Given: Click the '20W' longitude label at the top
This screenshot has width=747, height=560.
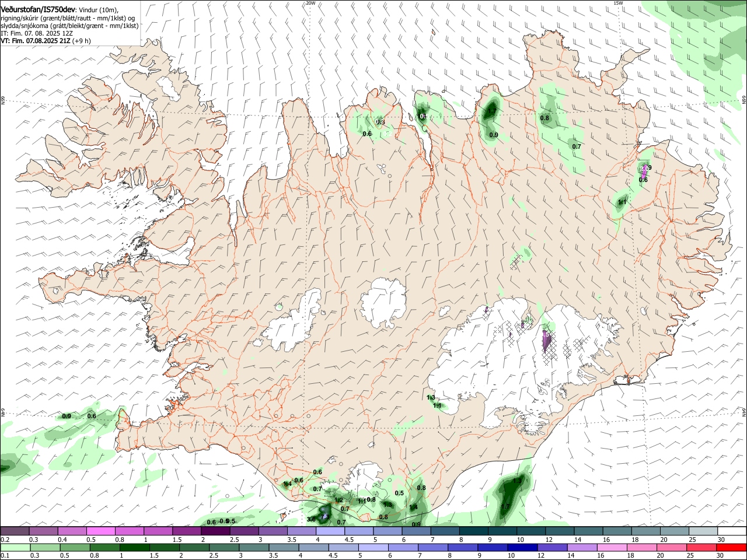Looking at the screenshot, I should pyautogui.click(x=310, y=3).
